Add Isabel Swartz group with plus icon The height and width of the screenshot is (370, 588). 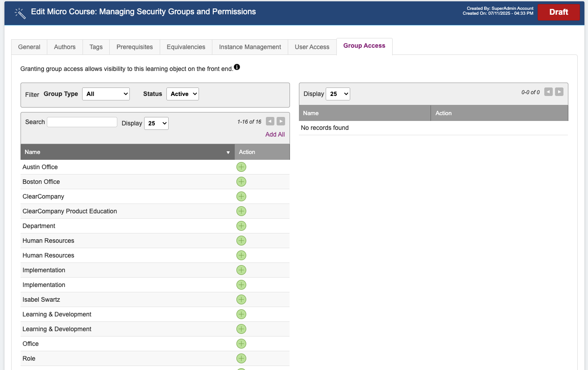click(x=241, y=299)
